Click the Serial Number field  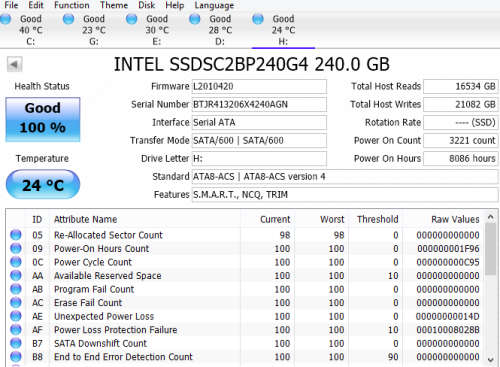259,104
